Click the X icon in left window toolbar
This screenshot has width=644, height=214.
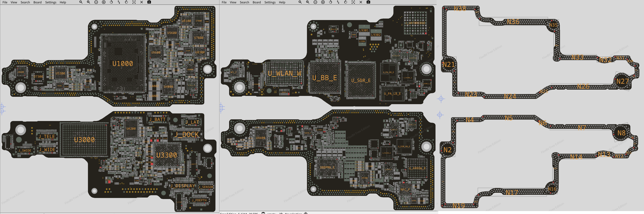142,2
